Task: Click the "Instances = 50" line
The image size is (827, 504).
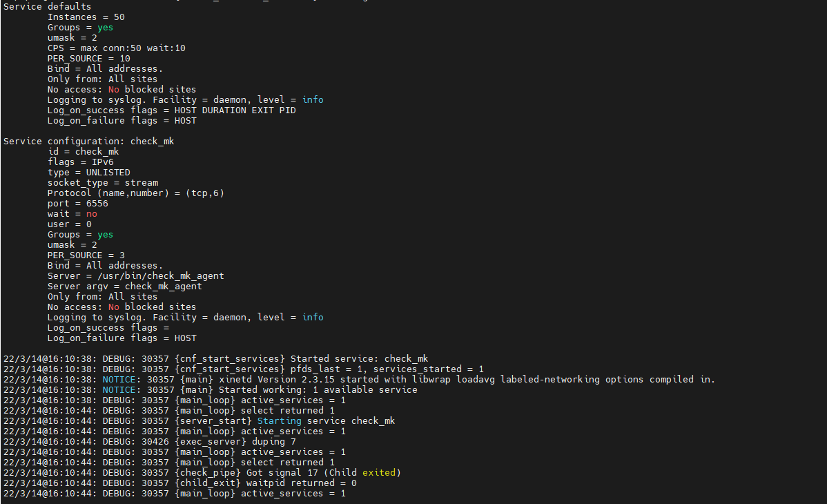Action: point(86,17)
